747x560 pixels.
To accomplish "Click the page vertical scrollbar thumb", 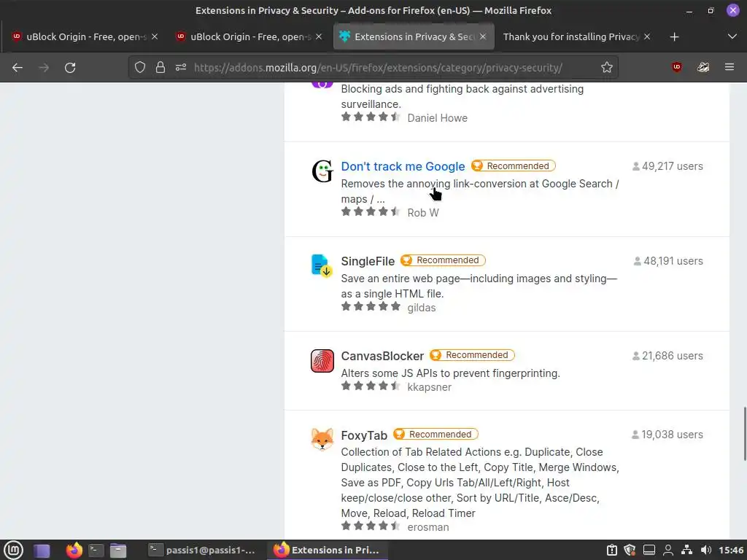I will 745,434.
